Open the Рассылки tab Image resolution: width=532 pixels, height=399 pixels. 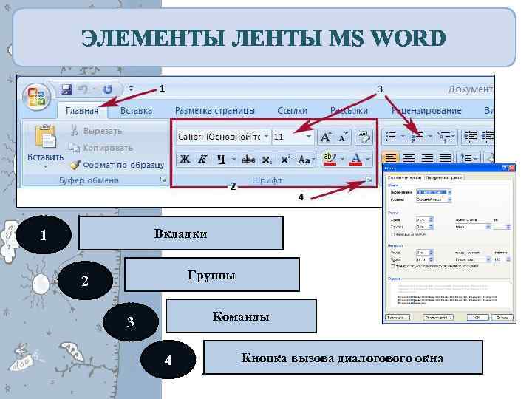click(349, 111)
